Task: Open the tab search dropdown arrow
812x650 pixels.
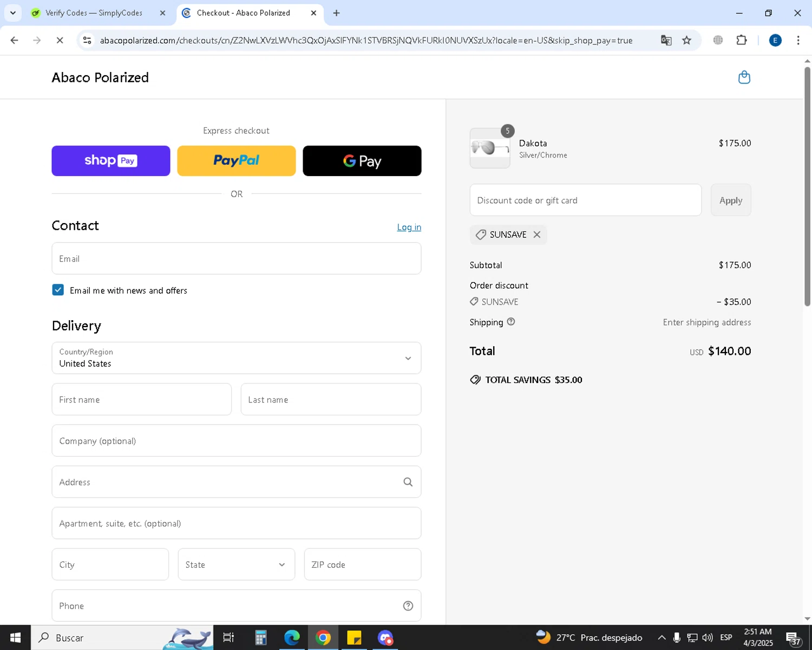Action: 12,13
